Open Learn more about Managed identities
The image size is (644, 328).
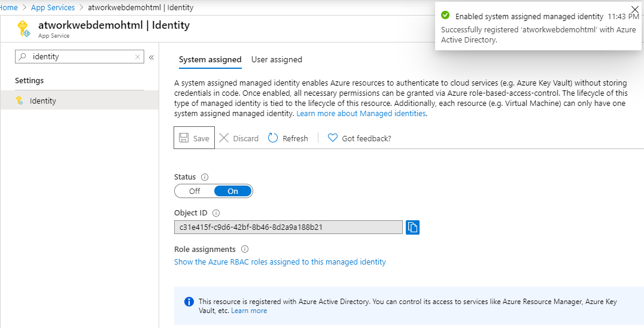pos(361,114)
